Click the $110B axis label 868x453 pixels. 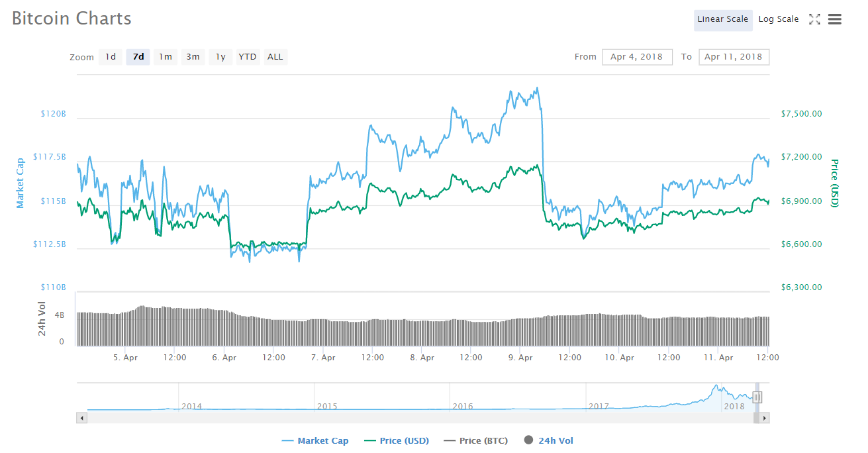[54, 287]
